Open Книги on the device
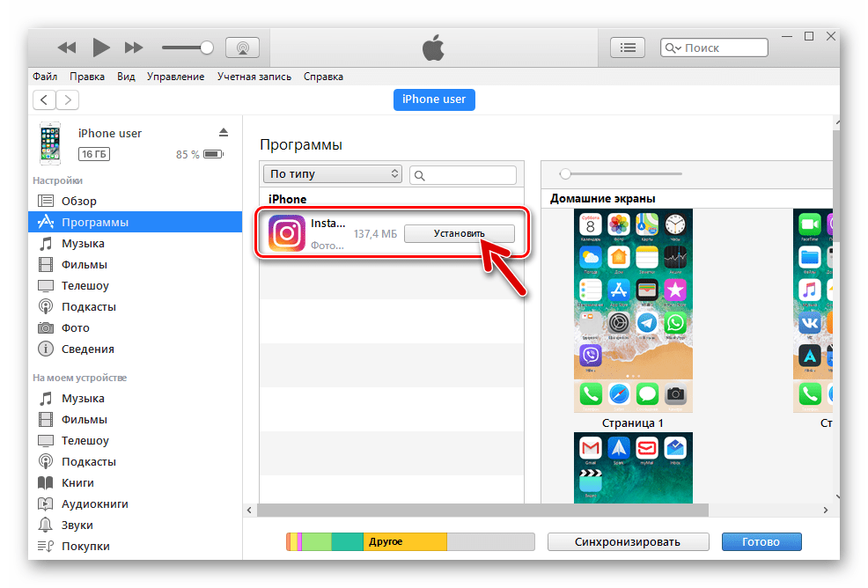The width and height of the screenshot is (868, 588). 135,482
